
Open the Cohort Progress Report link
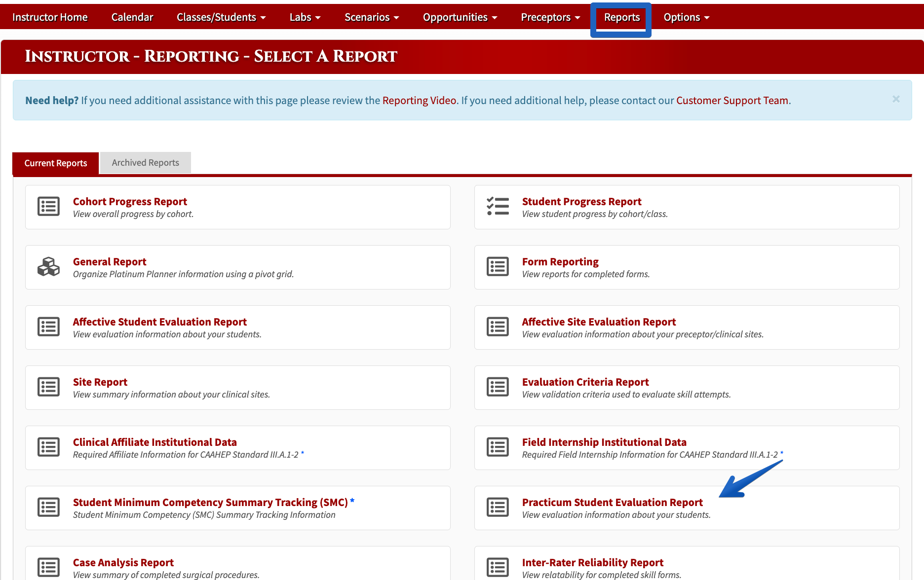[130, 201]
